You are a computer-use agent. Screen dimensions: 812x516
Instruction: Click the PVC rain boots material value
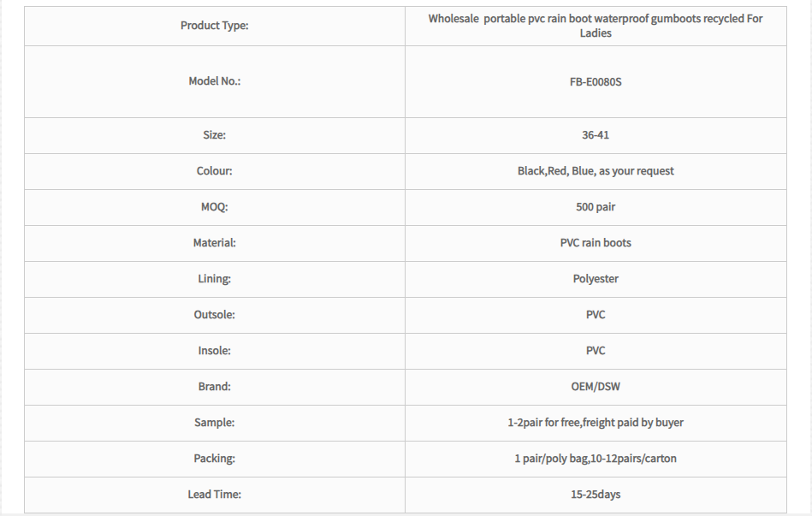click(x=595, y=243)
